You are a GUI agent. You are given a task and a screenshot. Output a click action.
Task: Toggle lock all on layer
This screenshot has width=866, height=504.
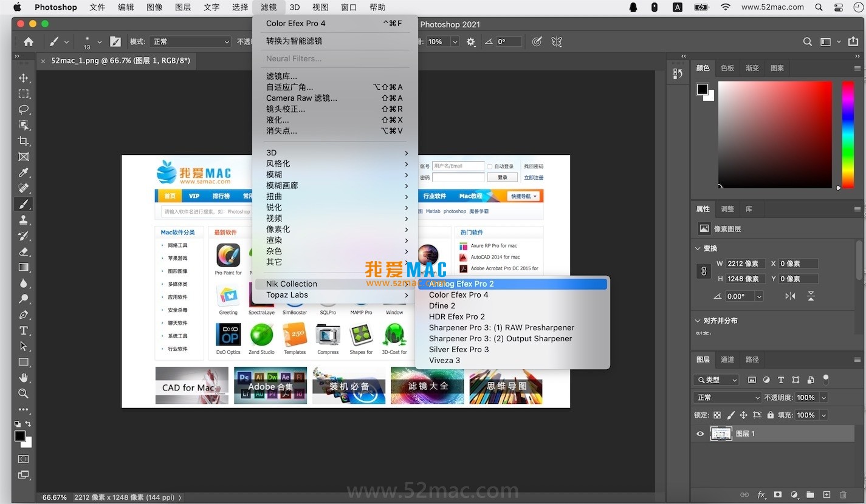(x=771, y=415)
